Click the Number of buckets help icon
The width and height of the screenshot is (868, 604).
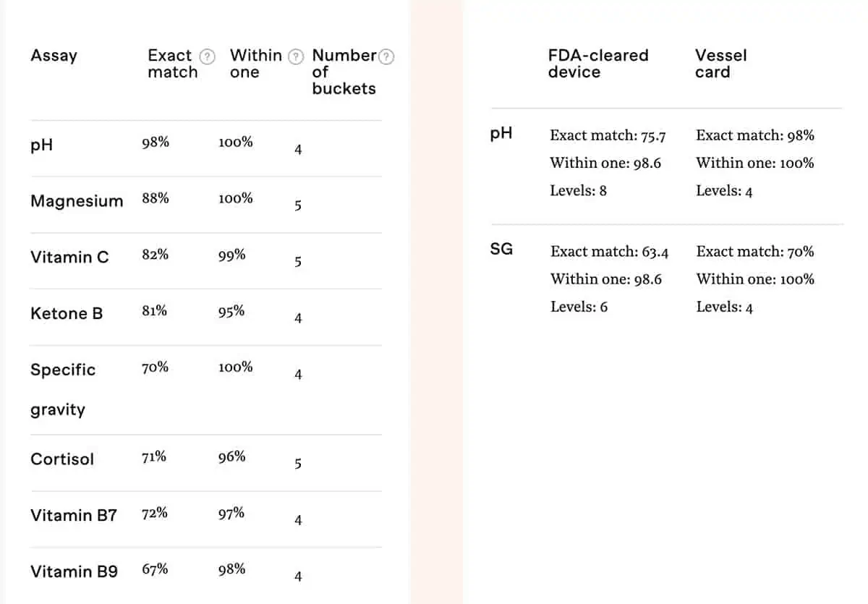387,56
